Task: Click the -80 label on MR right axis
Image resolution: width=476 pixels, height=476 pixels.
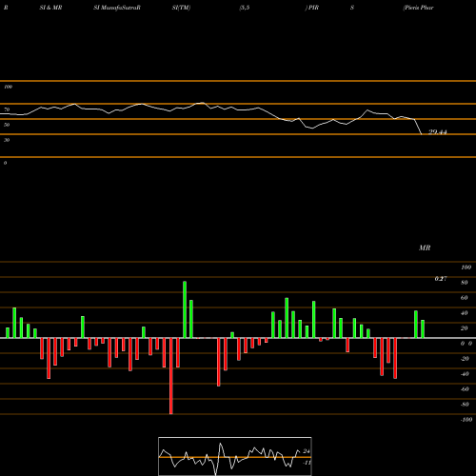Action: pyautogui.click(x=465, y=405)
